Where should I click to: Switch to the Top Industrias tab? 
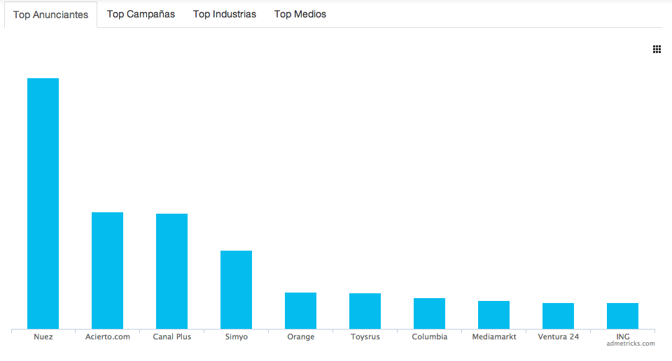click(224, 14)
